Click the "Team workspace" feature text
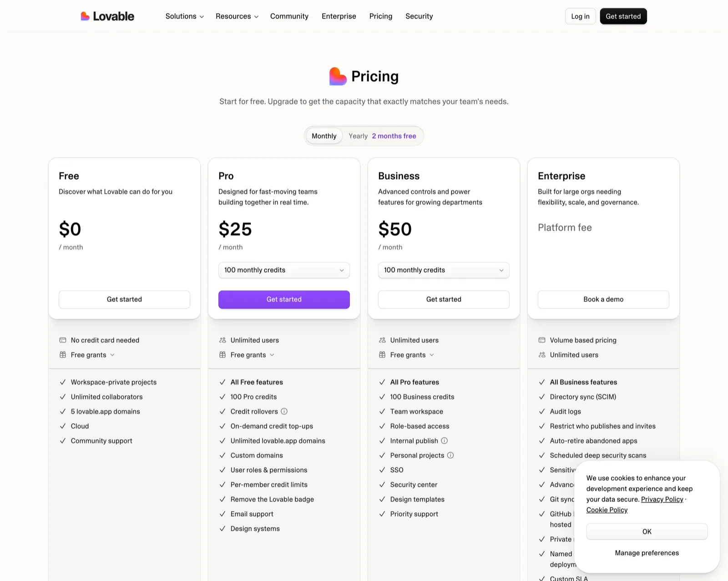The height and width of the screenshot is (581, 728). (416, 411)
